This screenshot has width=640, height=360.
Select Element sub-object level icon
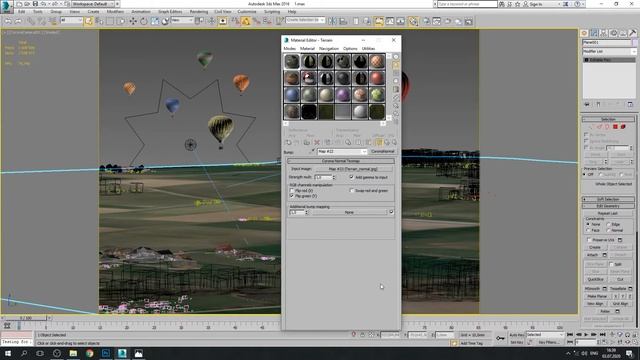click(x=623, y=127)
